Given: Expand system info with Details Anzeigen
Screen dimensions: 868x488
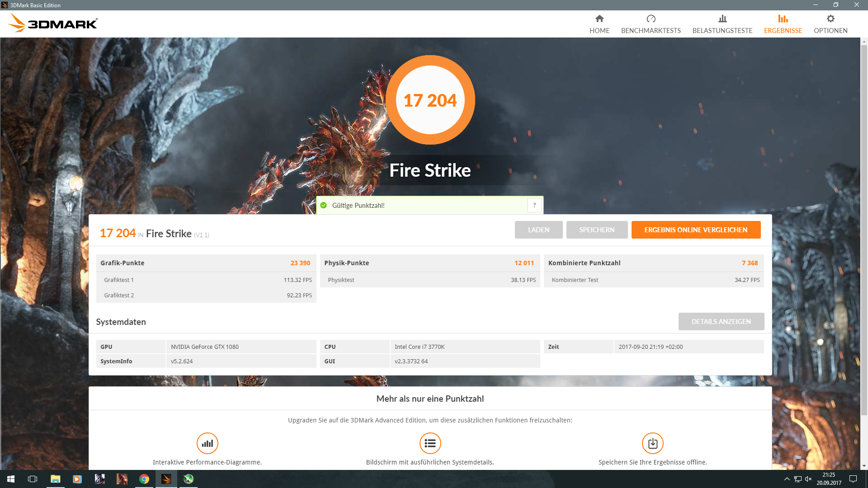Looking at the screenshot, I should tap(721, 322).
